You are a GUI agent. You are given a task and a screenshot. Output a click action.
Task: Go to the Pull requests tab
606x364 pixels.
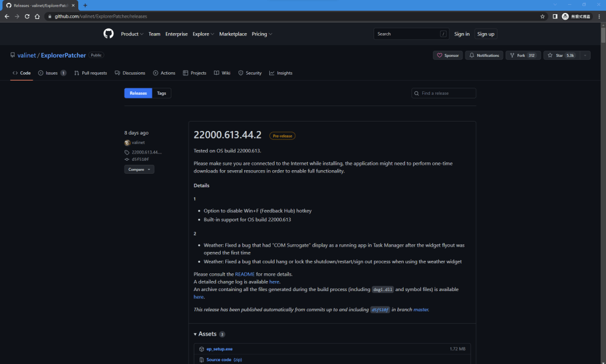tap(91, 73)
